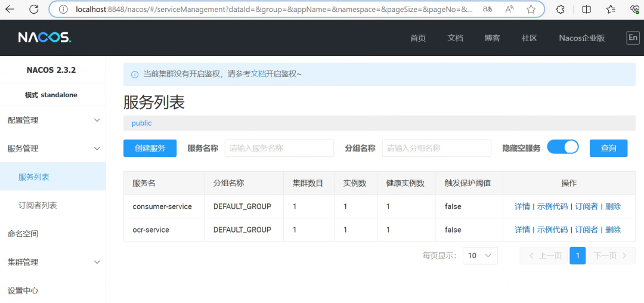Select page 1 in pagination
The width and height of the screenshot is (644, 303).
click(577, 255)
